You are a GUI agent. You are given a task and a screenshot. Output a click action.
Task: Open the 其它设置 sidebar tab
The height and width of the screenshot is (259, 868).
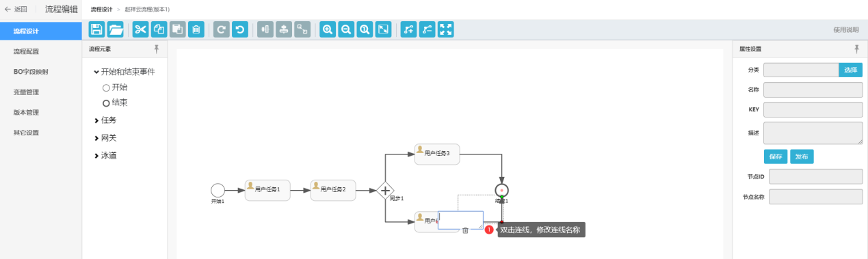tap(41, 133)
